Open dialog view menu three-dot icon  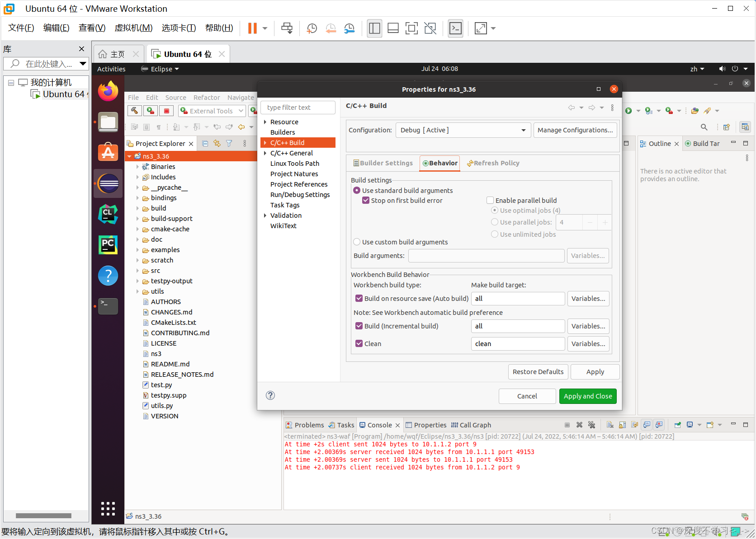612,108
